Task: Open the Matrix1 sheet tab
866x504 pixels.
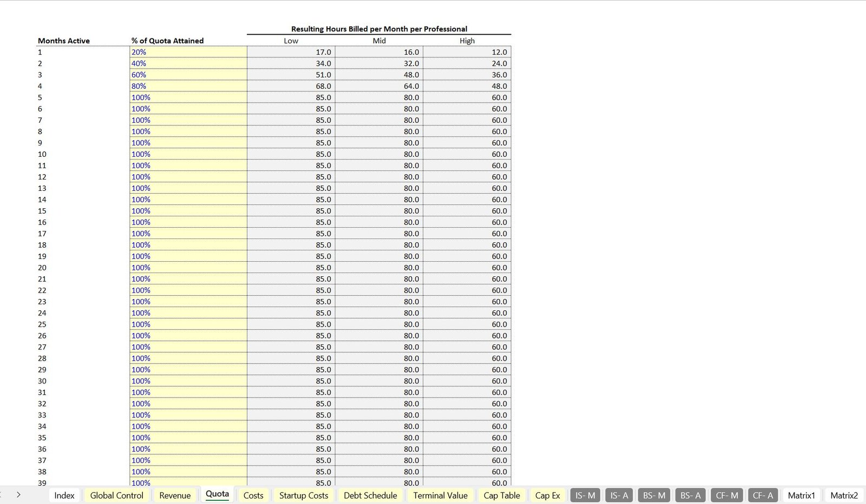Action: 801,495
